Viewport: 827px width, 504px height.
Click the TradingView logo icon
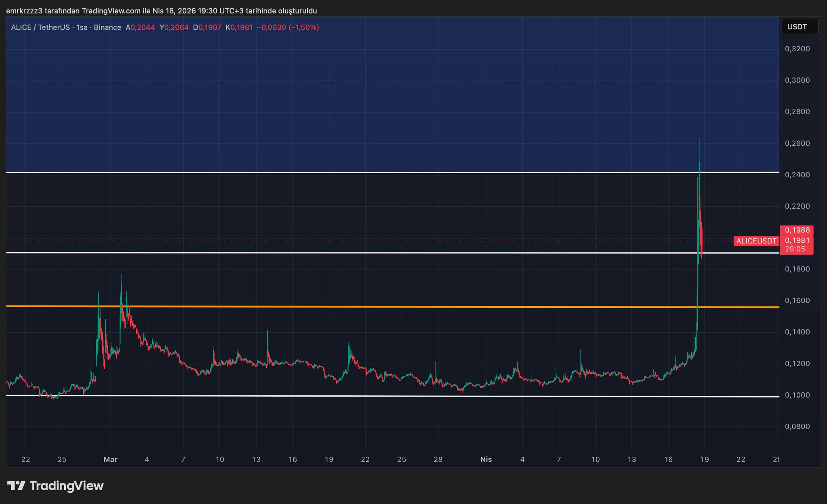click(x=17, y=485)
